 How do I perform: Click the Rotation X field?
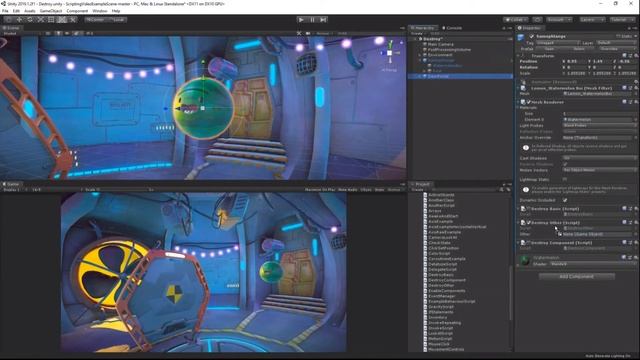click(577, 67)
